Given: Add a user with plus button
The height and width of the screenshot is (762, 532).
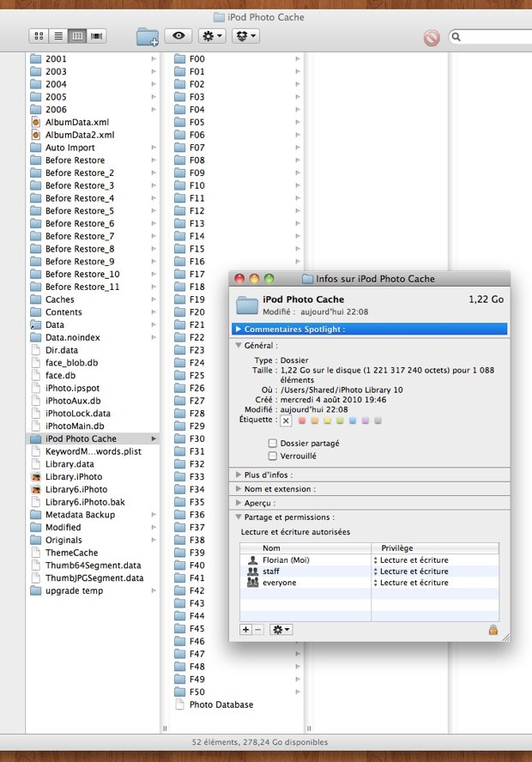Looking at the screenshot, I should coord(246,630).
